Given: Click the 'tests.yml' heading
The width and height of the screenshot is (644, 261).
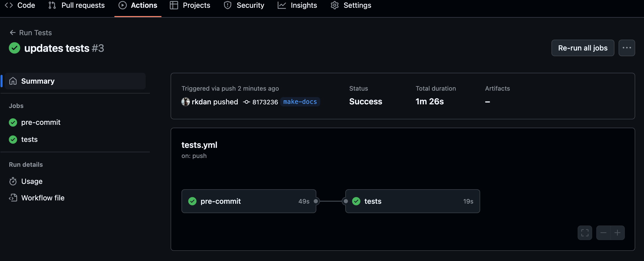Looking at the screenshot, I should pyautogui.click(x=199, y=145).
